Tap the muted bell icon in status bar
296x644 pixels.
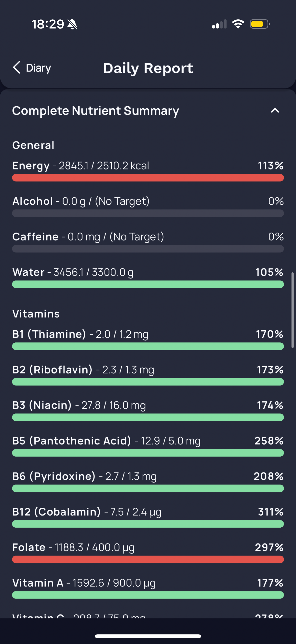tap(72, 24)
